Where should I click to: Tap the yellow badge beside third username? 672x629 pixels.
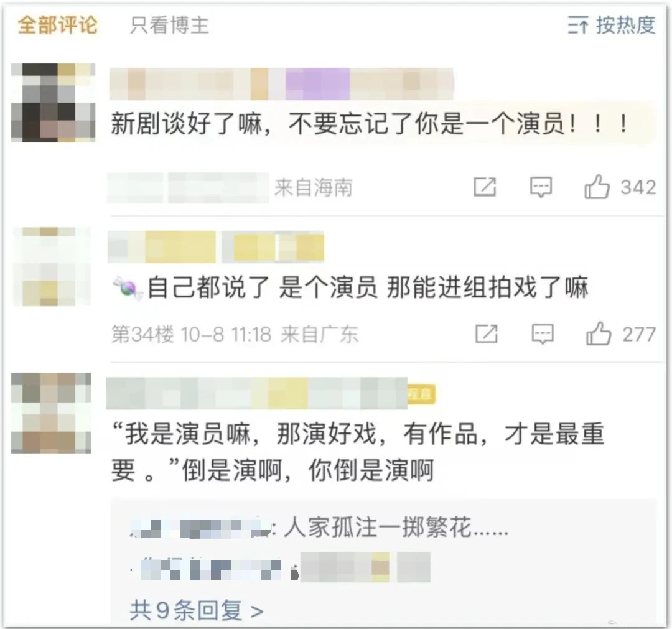click(x=421, y=394)
